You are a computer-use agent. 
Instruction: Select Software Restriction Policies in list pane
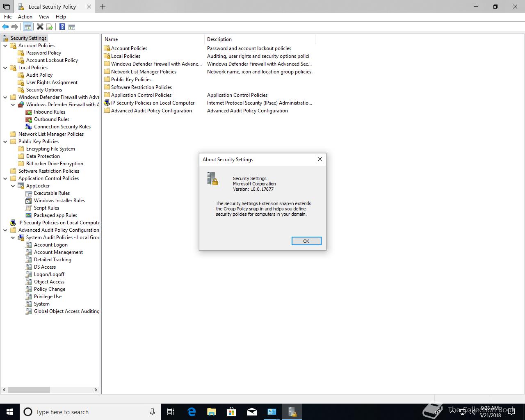point(142,87)
